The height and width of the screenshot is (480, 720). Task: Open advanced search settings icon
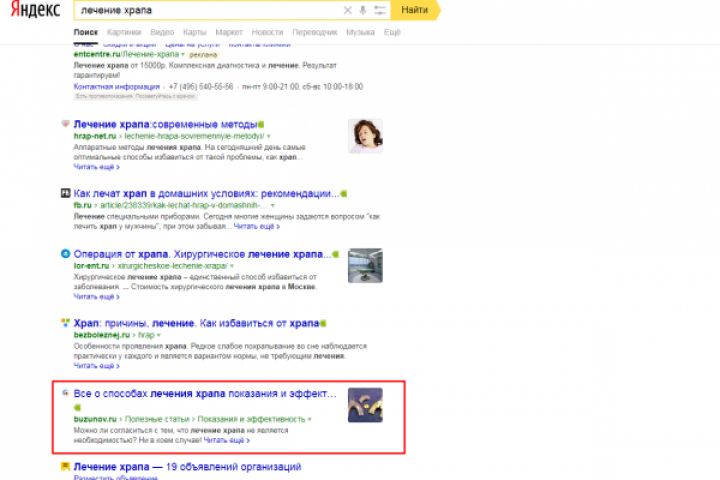click(x=380, y=10)
